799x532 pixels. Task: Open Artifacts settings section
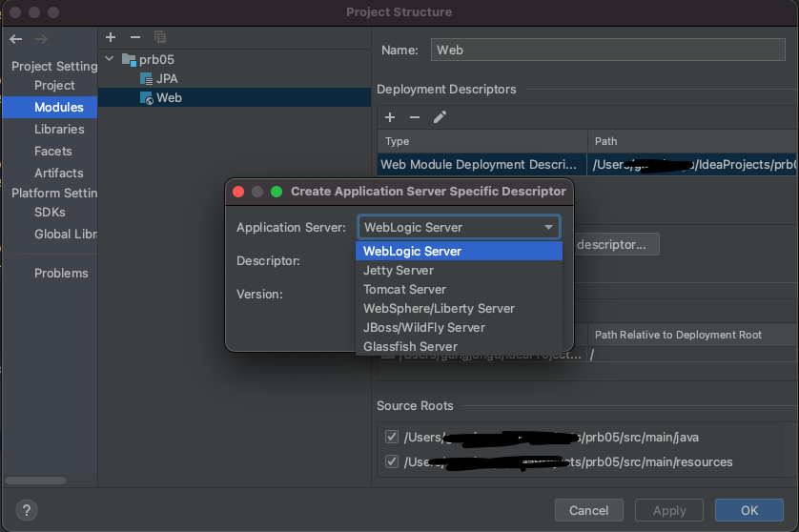[58, 174]
